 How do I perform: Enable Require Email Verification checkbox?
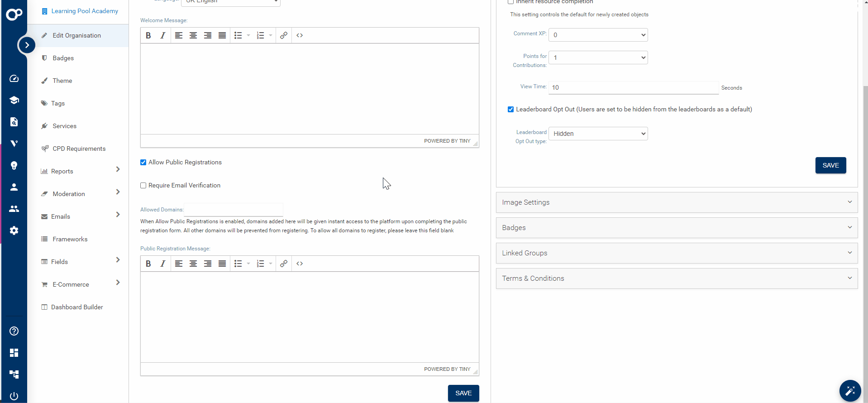143,186
